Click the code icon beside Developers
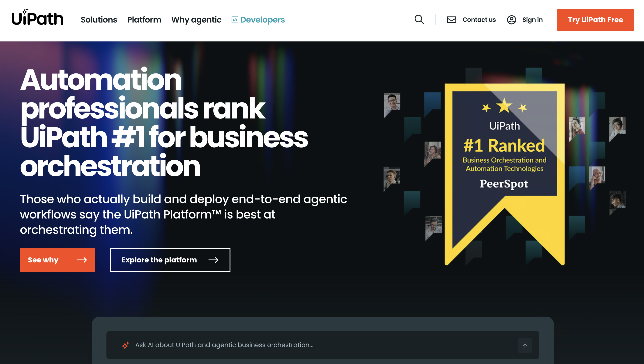This screenshot has height=364, width=644. pos(235,20)
